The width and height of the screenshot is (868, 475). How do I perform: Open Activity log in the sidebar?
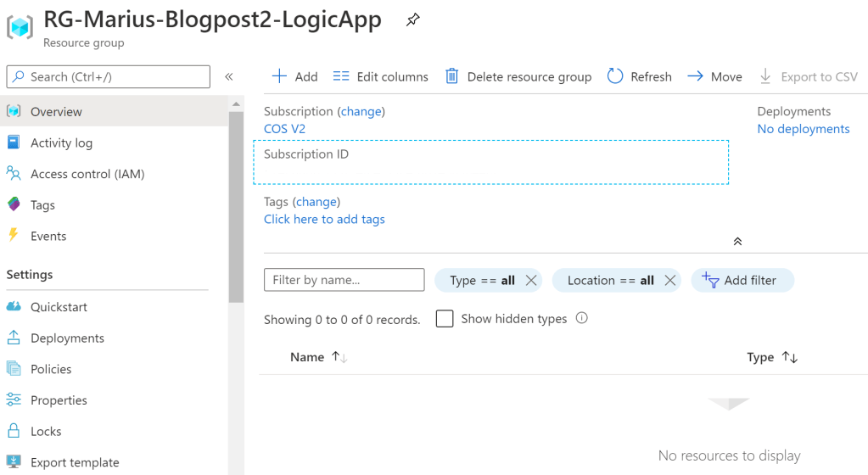61,142
